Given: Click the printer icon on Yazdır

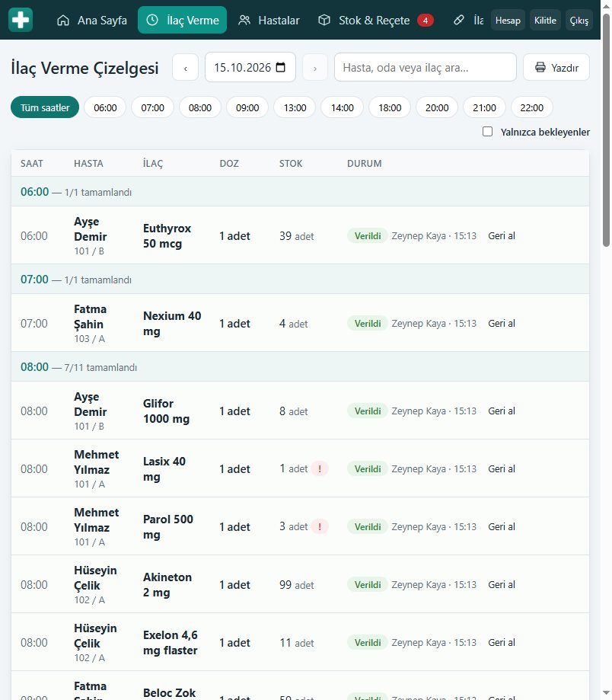Looking at the screenshot, I should pos(540,68).
